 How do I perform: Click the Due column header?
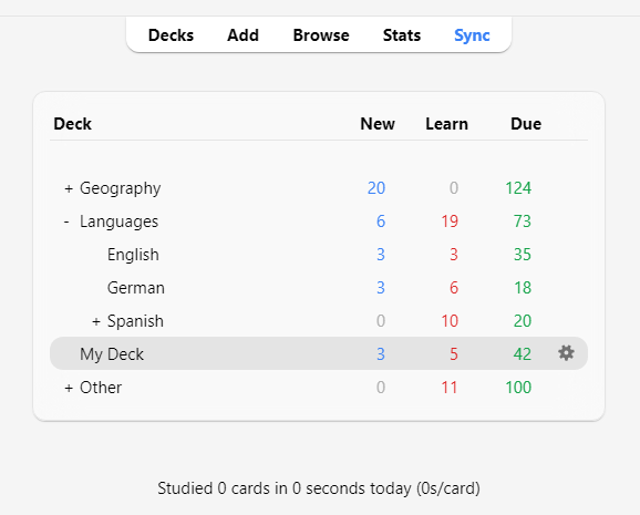[x=526, y=124]
